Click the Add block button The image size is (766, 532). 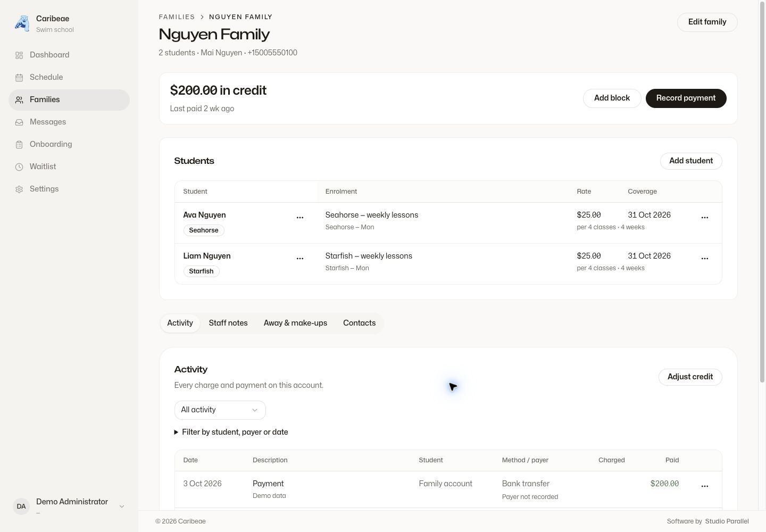[612, 98]
